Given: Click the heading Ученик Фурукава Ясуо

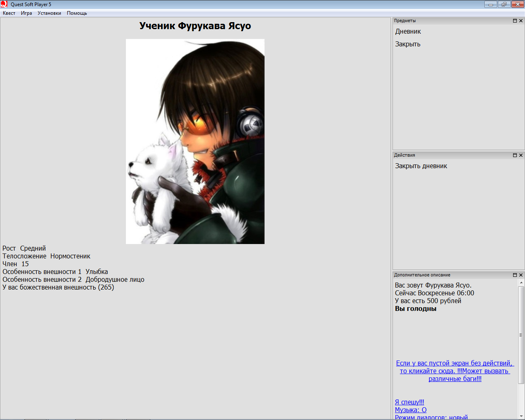Looking at the screenshot, I should [x=195, y=26].
